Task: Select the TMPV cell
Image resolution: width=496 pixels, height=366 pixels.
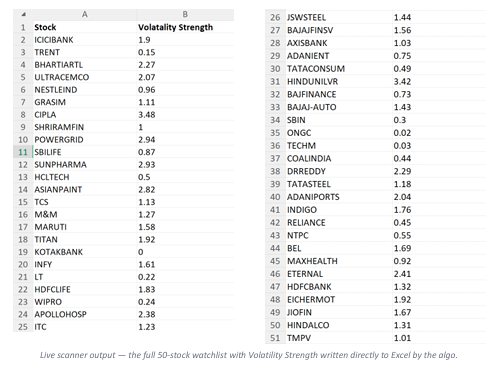Action: point(339,338)
